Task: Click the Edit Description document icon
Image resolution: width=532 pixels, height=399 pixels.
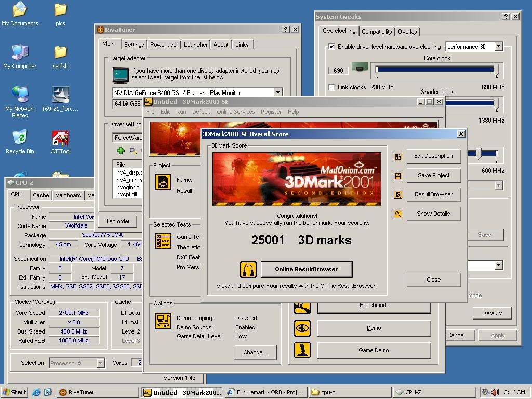Action: (x=397, y=156)
